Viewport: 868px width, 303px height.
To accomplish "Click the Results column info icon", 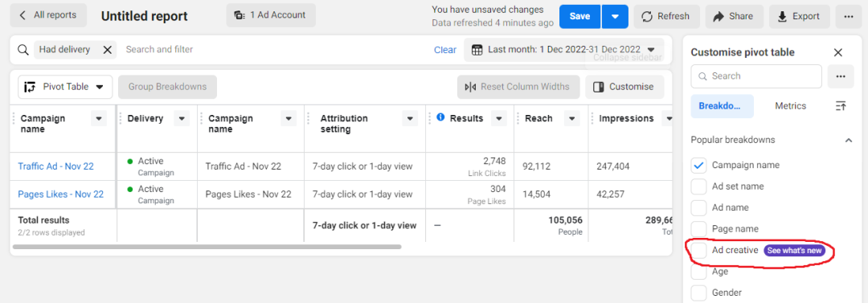I will coord(440,117).
